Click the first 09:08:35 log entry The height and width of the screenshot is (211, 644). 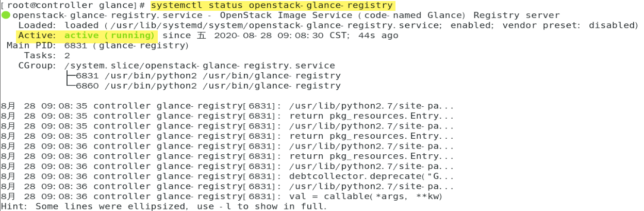227,106
